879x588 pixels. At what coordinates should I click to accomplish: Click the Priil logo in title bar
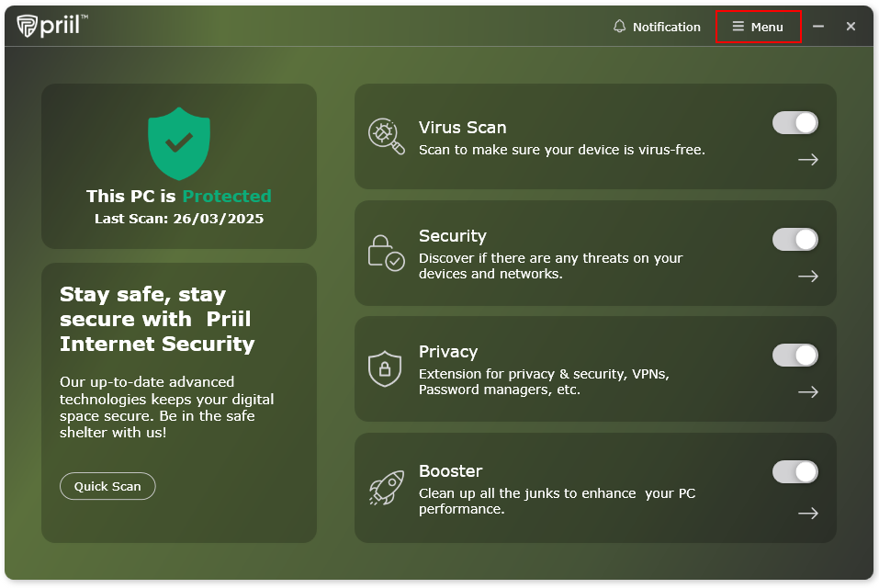52,26
